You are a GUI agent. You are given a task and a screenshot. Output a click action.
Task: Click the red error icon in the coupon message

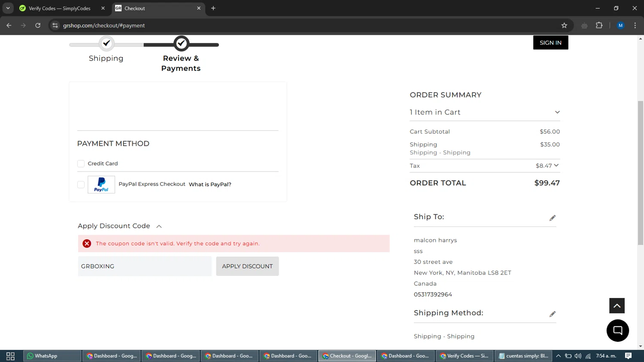(87, 244)
